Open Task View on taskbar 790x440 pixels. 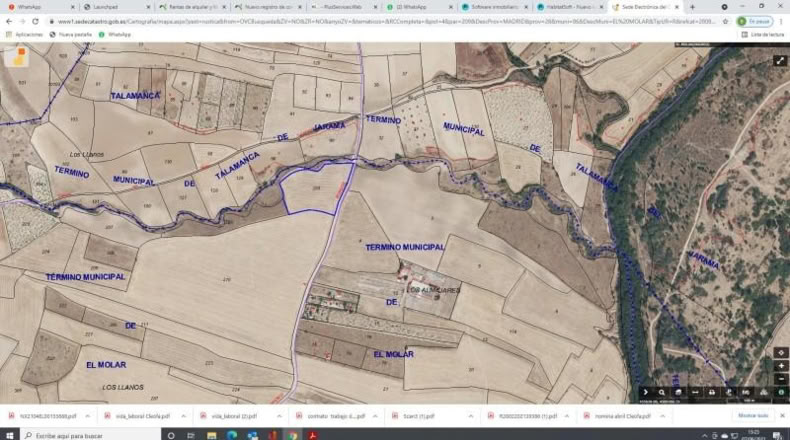click(x=191, y=435)
